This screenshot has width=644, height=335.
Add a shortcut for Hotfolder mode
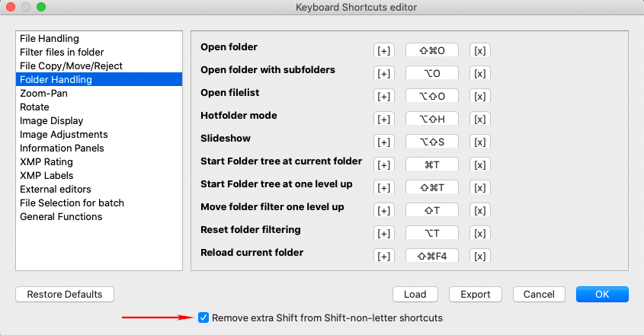pyautogui.click(x=384, y=120)
